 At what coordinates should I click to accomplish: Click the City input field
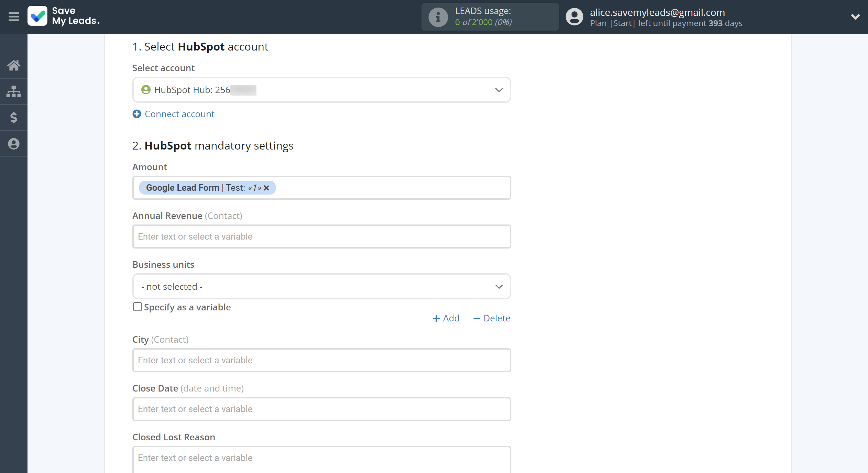321,360
